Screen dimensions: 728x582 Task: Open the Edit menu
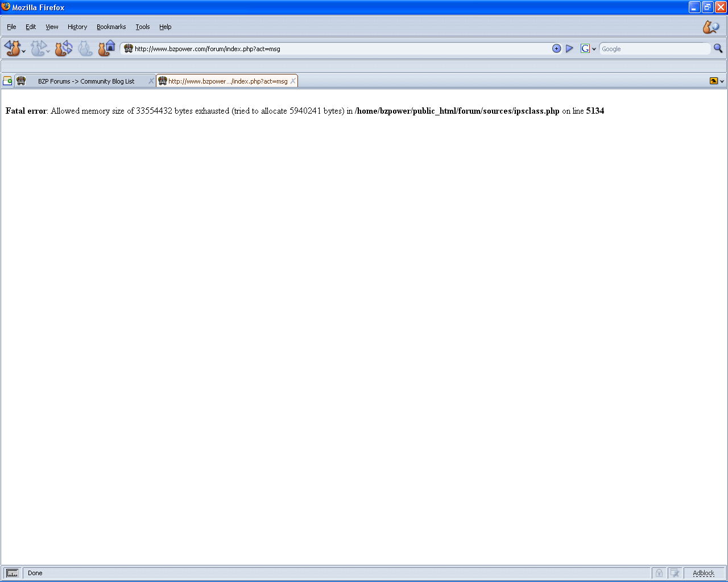pos(31,27)
